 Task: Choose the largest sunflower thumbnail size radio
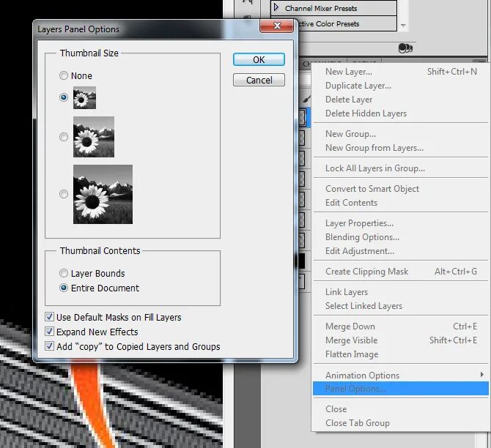click(64, 194)
